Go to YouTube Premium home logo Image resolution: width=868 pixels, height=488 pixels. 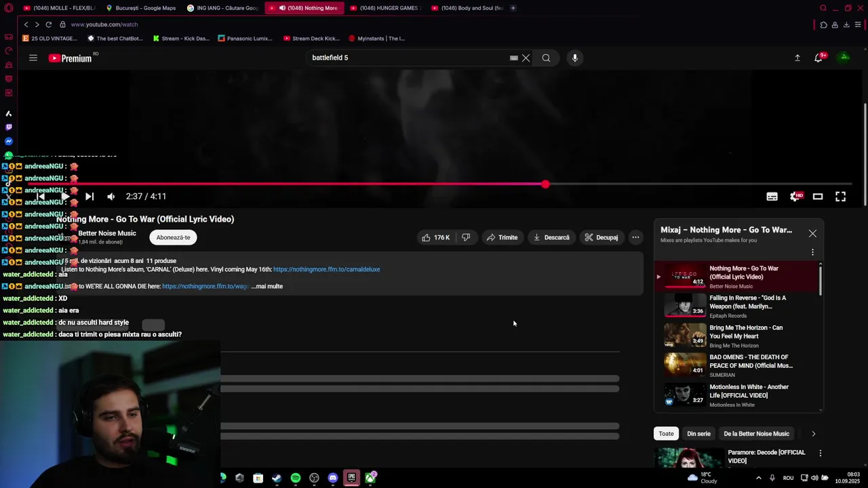pyautogui.click(x=70, y=58)
